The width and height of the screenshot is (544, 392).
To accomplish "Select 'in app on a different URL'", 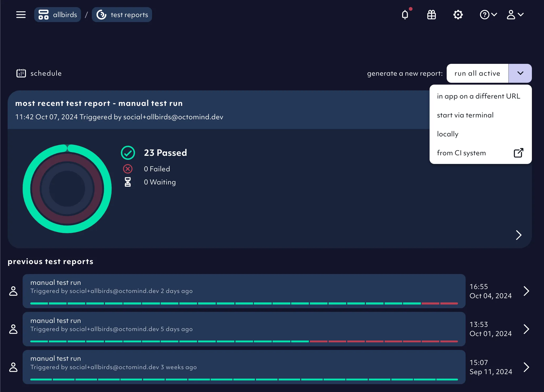I will click(x=478, y=96).
